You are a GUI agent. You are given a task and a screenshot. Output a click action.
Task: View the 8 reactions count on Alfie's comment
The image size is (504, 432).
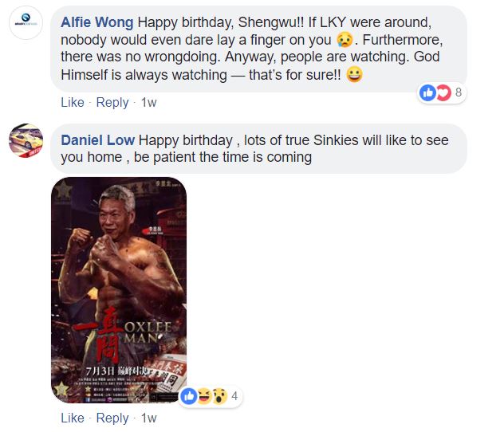pos(459,92)
